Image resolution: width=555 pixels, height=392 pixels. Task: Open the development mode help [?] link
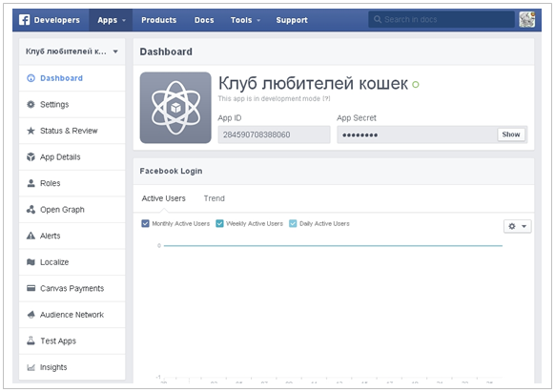326,99
